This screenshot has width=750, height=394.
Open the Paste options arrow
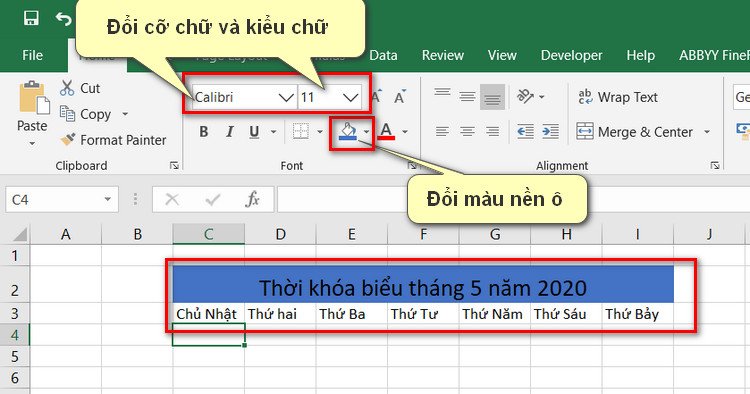point(32,143)
